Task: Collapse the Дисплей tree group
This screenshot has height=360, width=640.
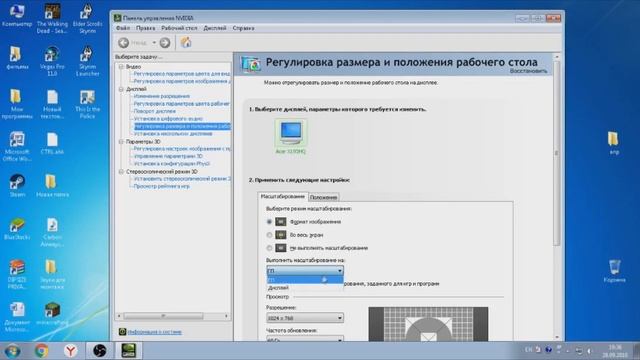Action: (121, 89)
